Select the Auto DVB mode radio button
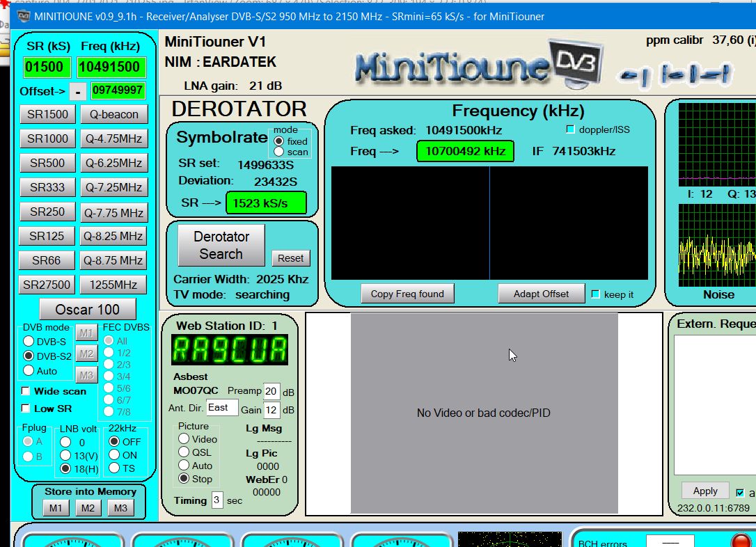756x547 pixels. [x=29, y=371]
